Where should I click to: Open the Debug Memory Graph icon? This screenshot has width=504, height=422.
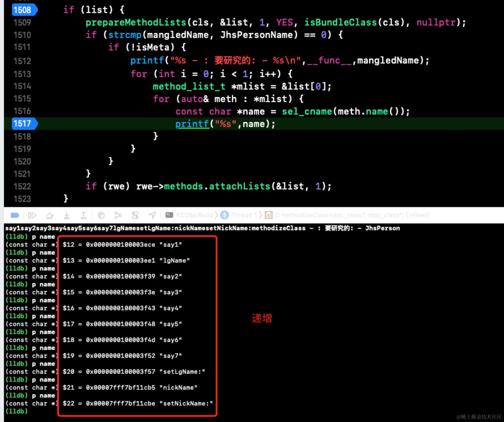(118, 215)
